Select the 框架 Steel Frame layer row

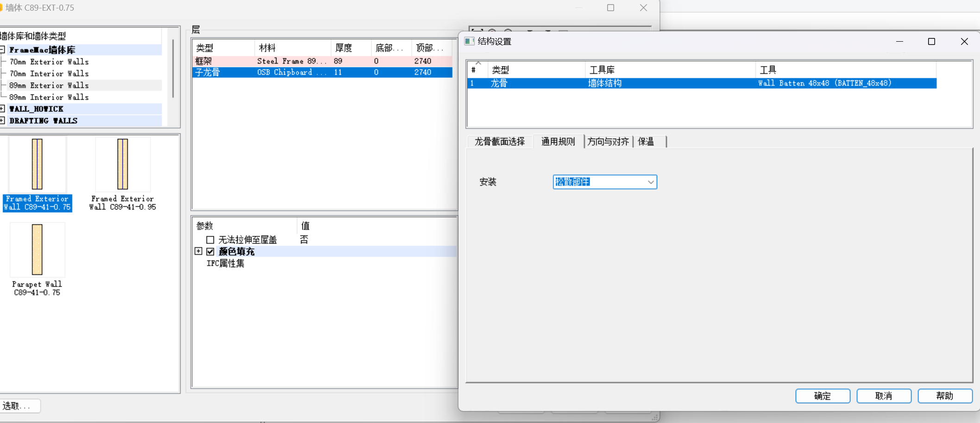[322, 61]
